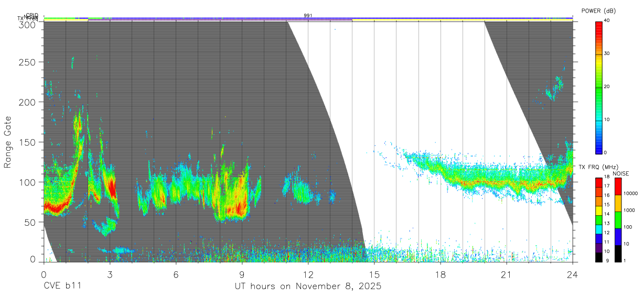This screenshot has height=297, width=644.
Task: Pick the blue 10–100 NOISE swatch
Action: (618, 237)
